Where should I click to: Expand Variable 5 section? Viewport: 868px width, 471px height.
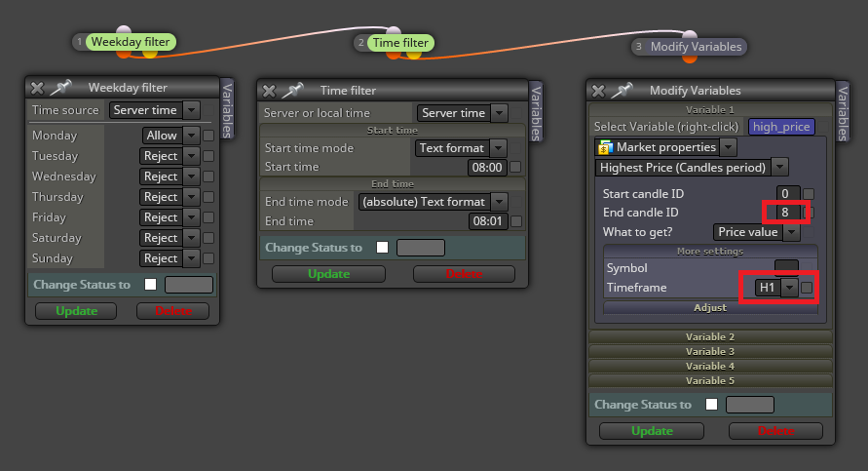tap(710, 380)
